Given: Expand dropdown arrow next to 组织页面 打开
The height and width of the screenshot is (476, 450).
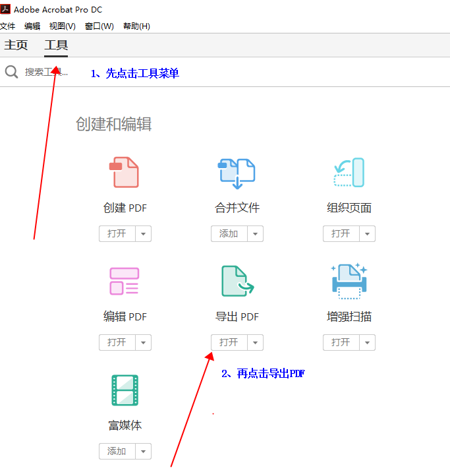Looking at the screenshot, I should click(367, 234).
